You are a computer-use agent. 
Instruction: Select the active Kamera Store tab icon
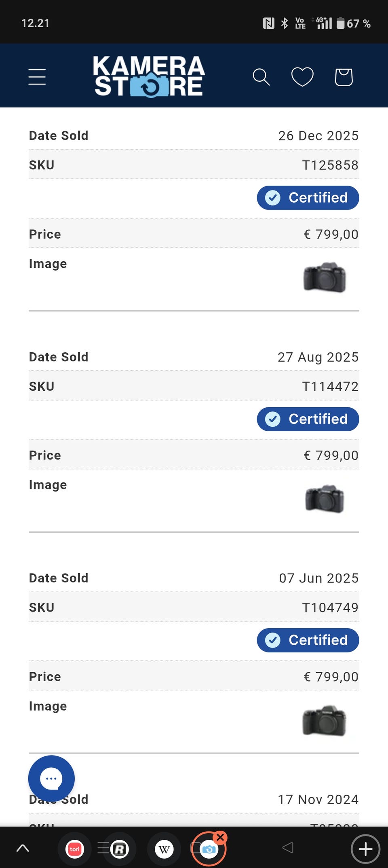click(x=208, y=850)
